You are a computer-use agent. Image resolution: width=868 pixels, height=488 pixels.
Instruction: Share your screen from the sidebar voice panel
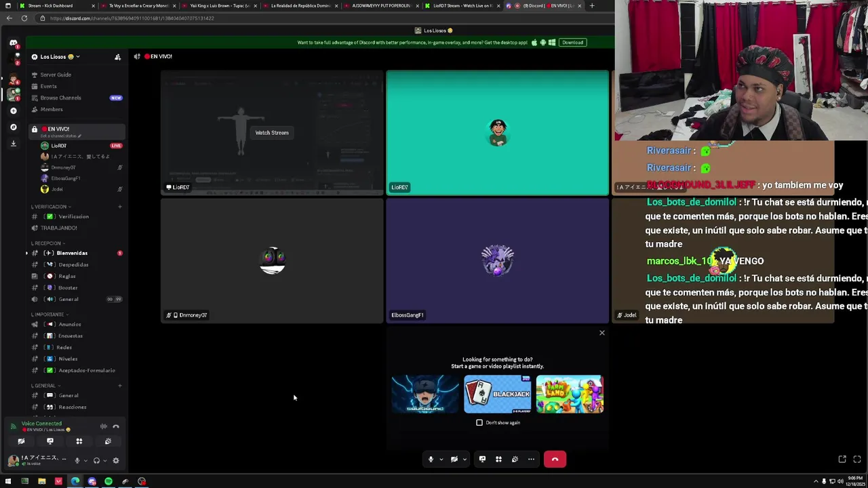50,441
